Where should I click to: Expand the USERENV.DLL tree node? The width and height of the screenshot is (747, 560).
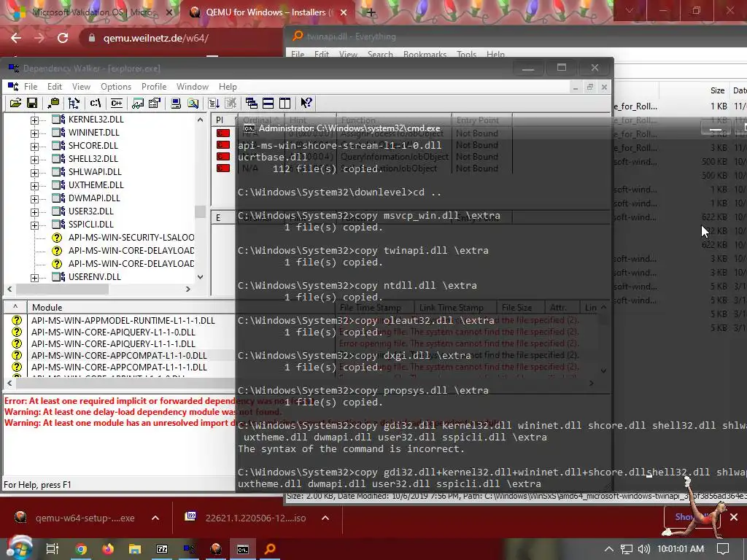[x=34, y=278]
